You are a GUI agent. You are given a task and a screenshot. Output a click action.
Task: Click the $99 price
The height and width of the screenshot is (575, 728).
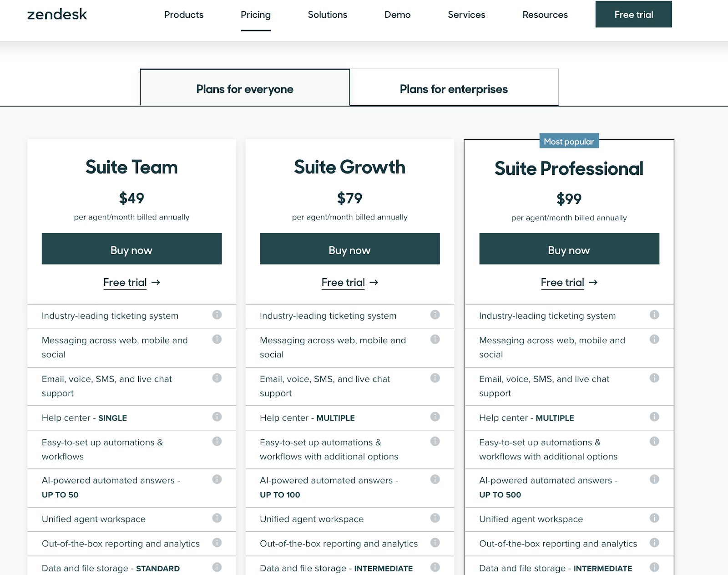click(x=569, y=199)
